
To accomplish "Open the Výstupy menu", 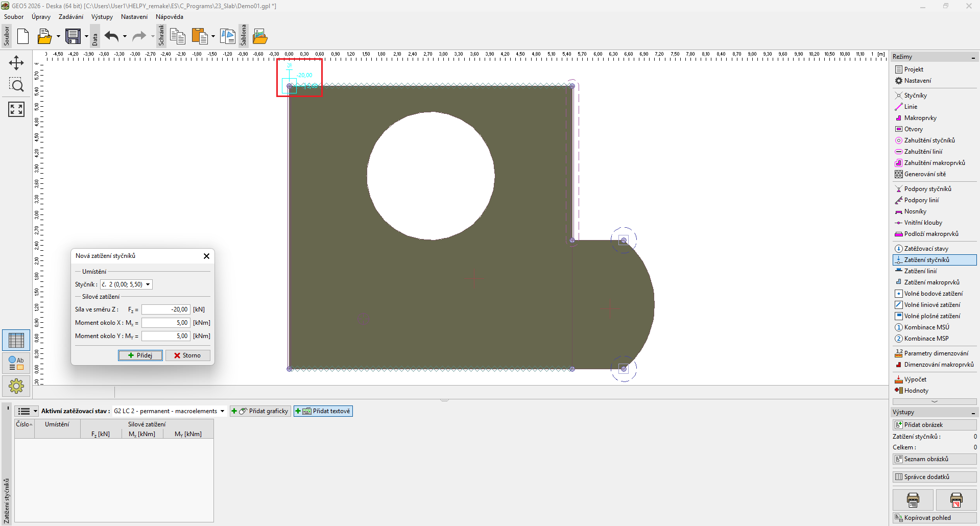I will pyautogui.click(x=102, y=17).
